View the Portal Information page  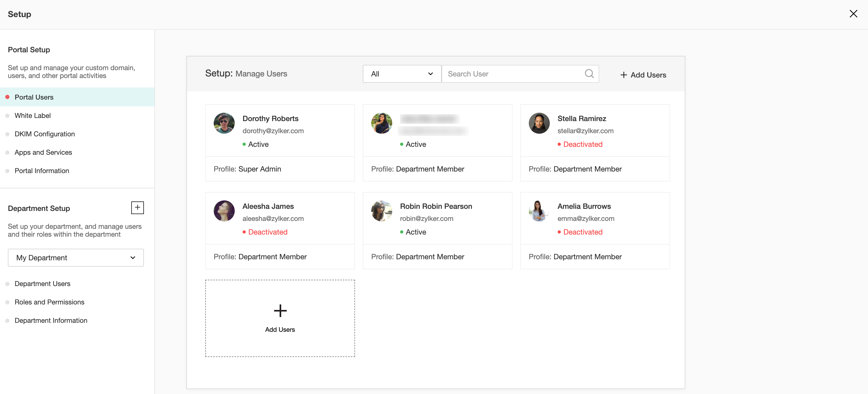click(42, 171)
